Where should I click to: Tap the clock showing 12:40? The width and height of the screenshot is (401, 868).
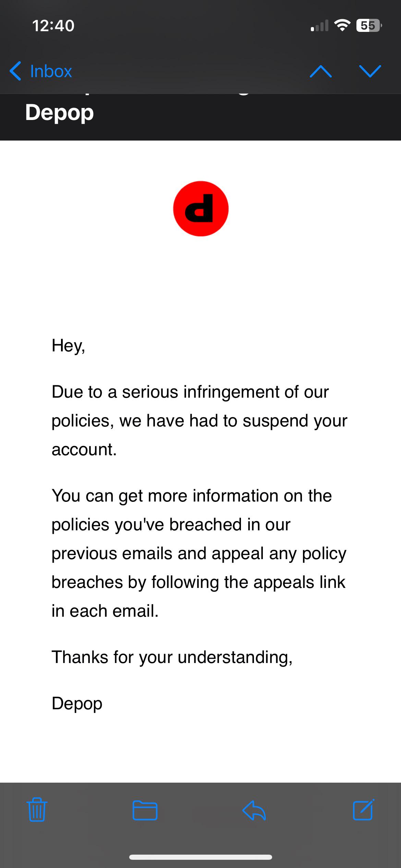tap(54, 25)
